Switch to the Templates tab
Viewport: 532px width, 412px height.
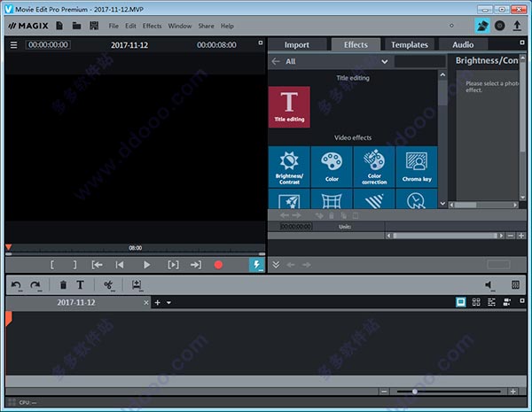(x=410, y=45)
